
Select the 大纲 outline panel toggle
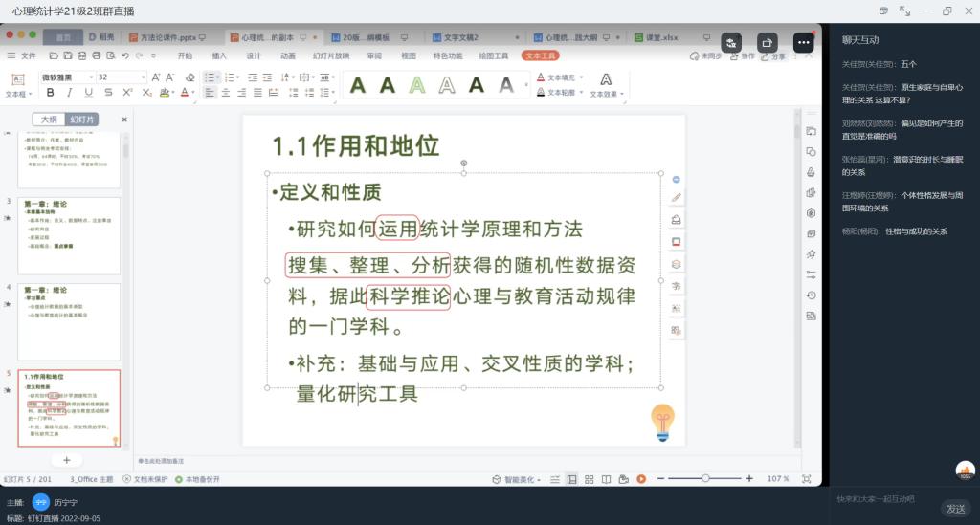[x=48, y=120]
